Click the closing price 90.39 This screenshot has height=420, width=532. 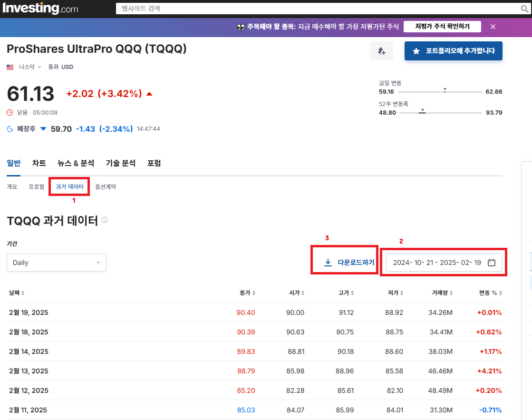(246, 332)
